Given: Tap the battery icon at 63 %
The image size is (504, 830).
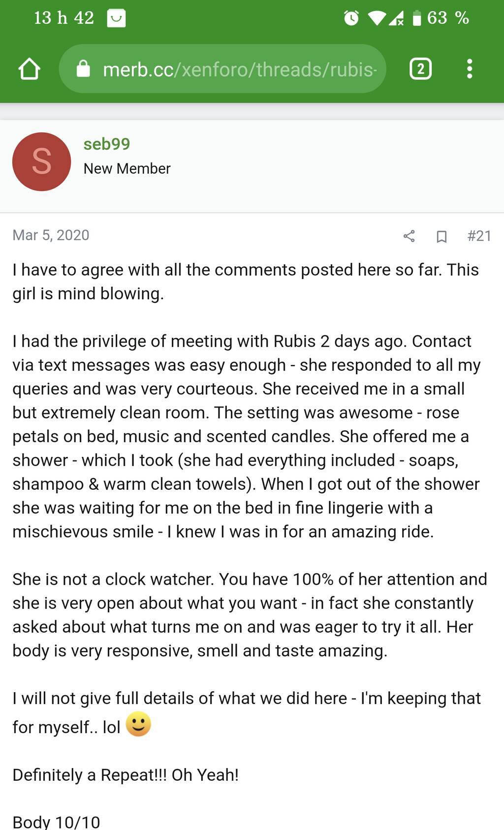Looking at the screenshot, I should [x=417, y=18].
